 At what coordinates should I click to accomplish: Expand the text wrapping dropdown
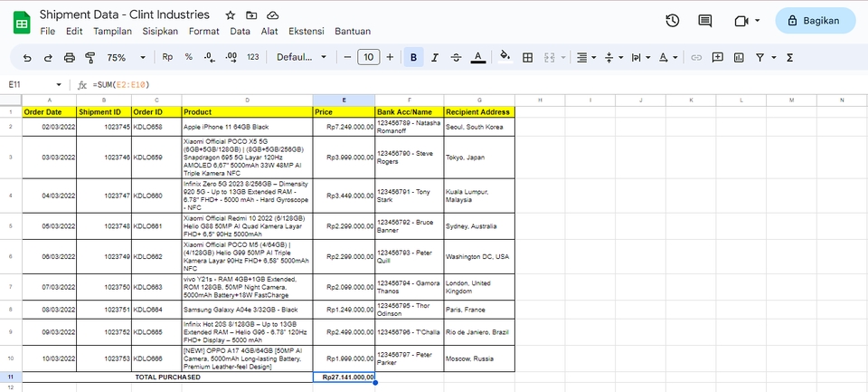pyautogui.click(x=647, y=58)
